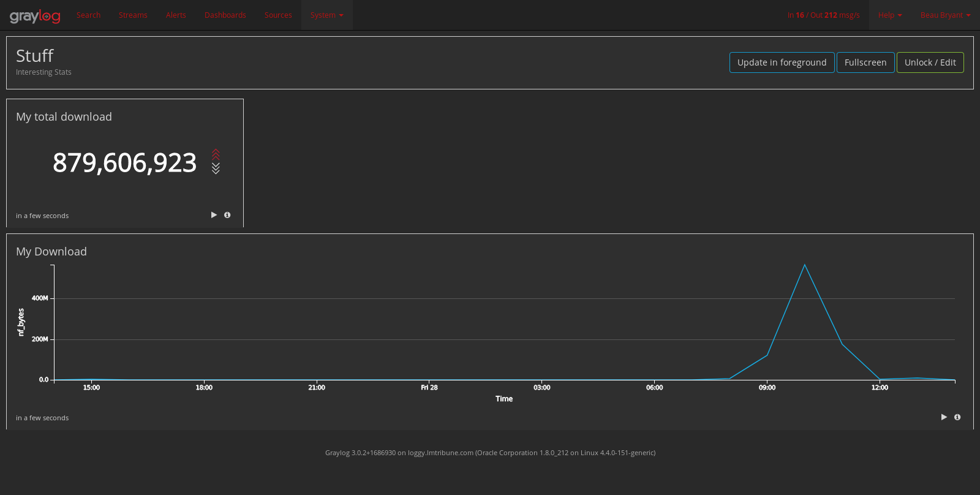Click the Interesting Stats description
The height and width of the screenshot is (495, 980).
click(x=43, y=72)
